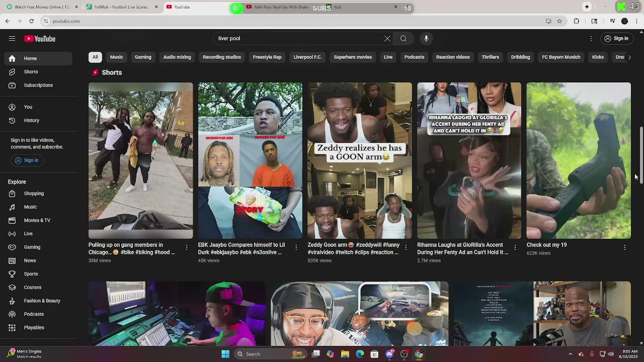Start voice search with the microphone icon
This screenshot has width=644, height=362.
[x=426, y=39]
